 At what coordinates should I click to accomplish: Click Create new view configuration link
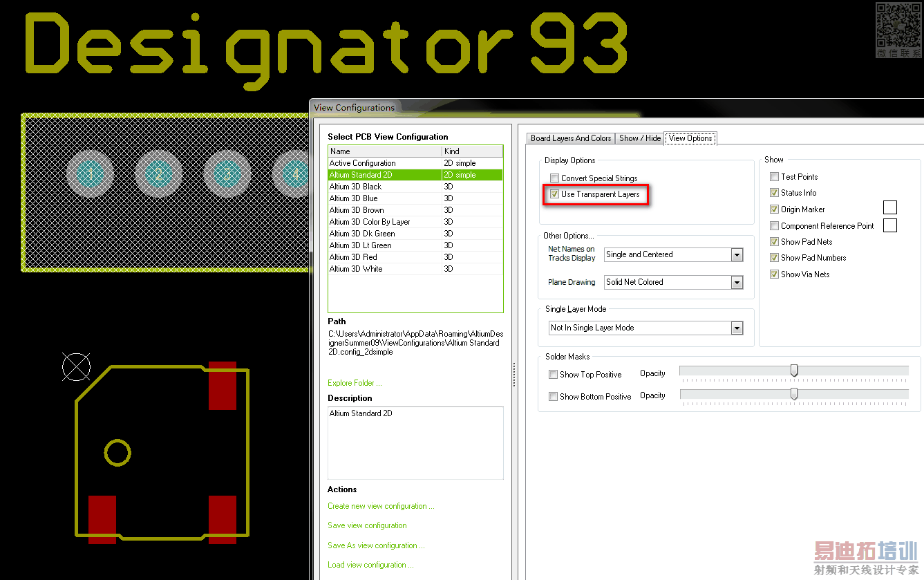pos(381,506)
